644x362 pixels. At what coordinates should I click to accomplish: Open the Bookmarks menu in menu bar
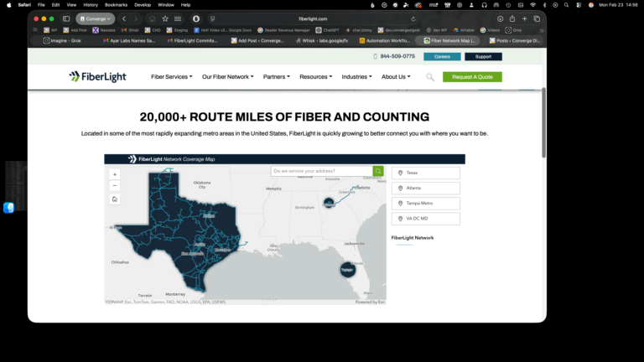[116, 5]
